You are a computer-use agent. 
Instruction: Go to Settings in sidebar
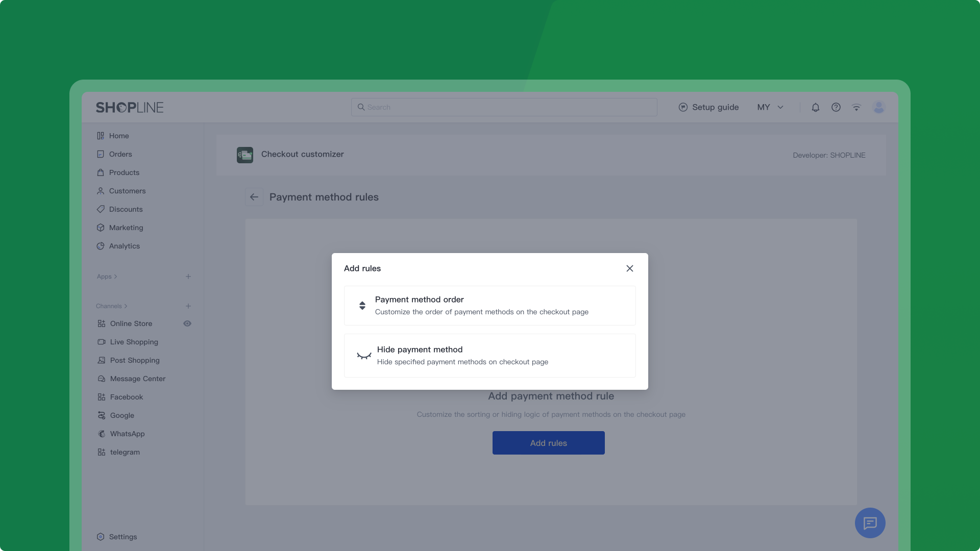[x=122, y=537]
